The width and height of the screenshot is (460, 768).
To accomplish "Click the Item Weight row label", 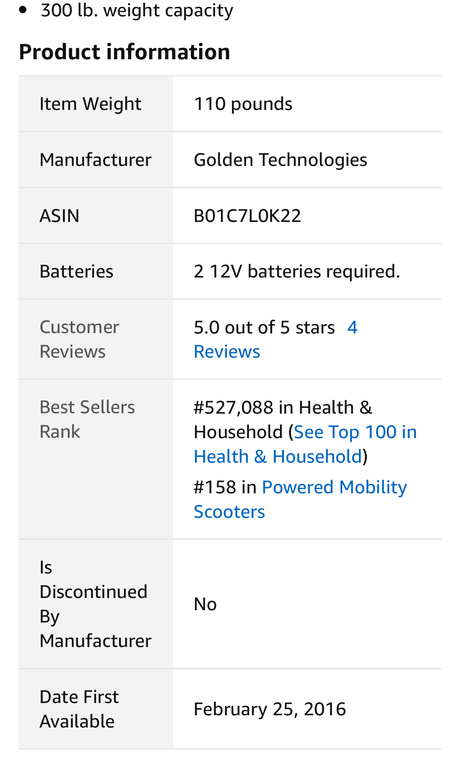I will 90,104.
